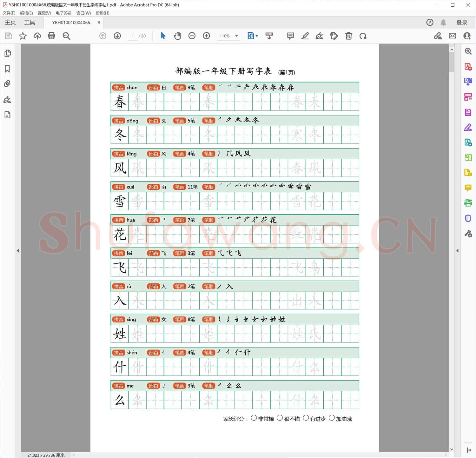Collapse the right tools pane arrow
476x458 pixels.
pos(457,251)
